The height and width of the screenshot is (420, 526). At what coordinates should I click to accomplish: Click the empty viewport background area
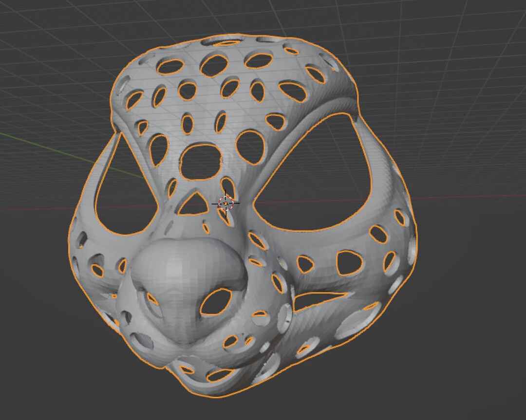click(x=463, y=365)
